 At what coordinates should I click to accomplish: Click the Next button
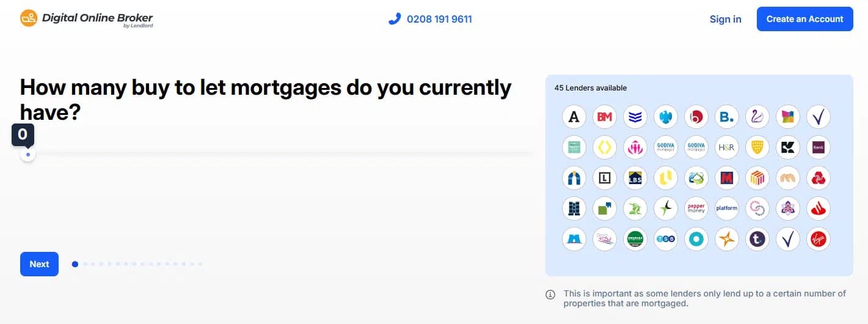(x=39, y=264)
